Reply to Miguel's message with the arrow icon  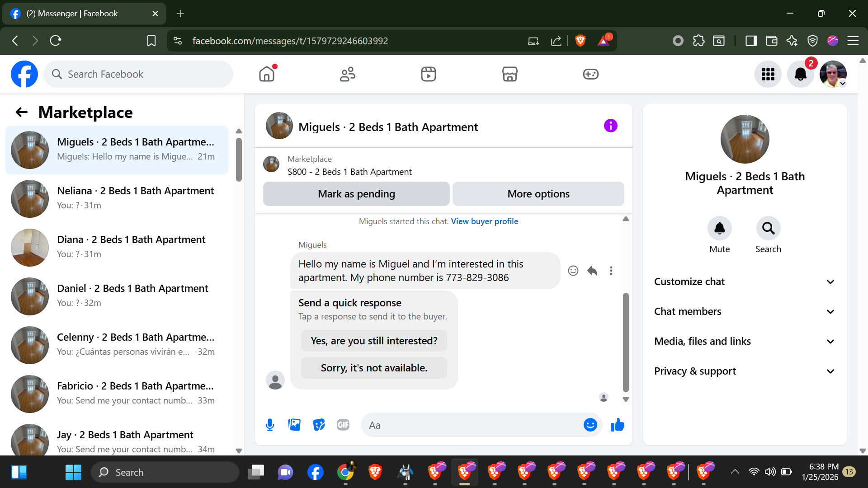(x=592, y=271)
